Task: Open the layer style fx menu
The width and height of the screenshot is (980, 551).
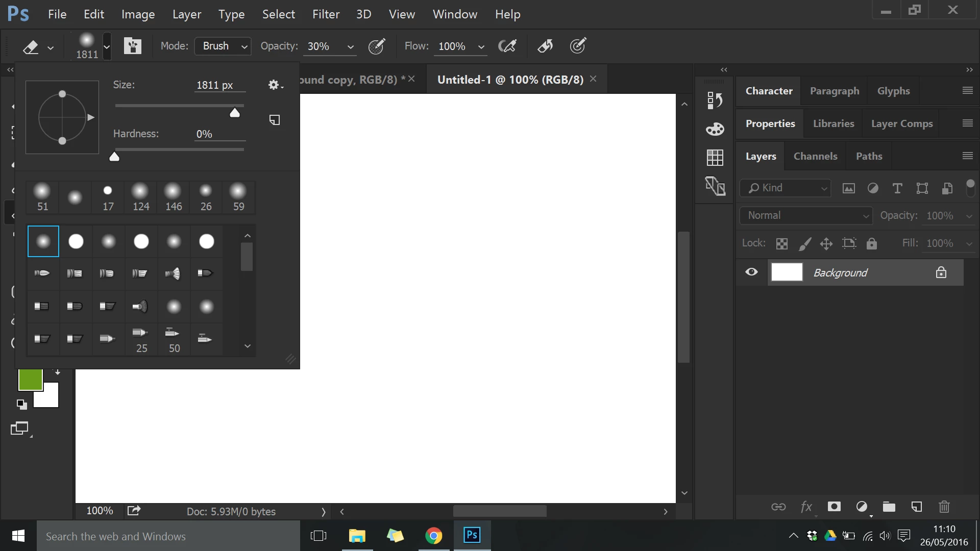Action: click(806, 507)
